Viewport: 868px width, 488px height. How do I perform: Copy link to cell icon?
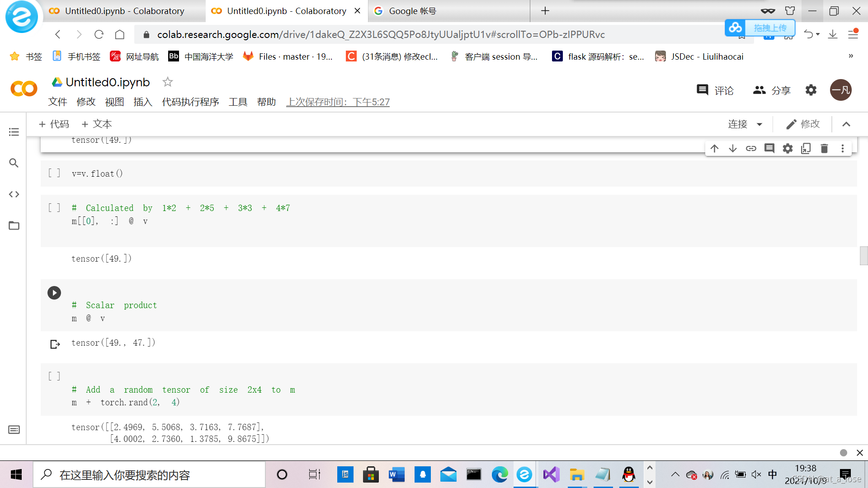coord(751,149)
